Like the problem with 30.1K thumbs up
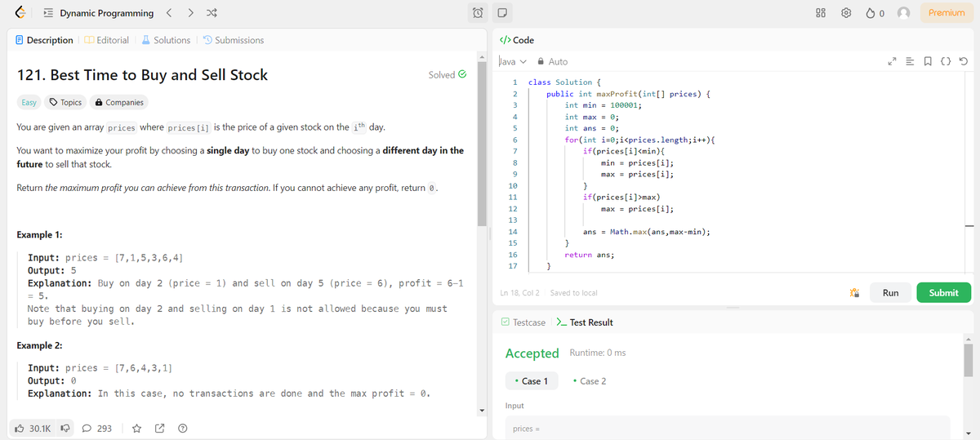The image size is (980, 440). point(33,428)
